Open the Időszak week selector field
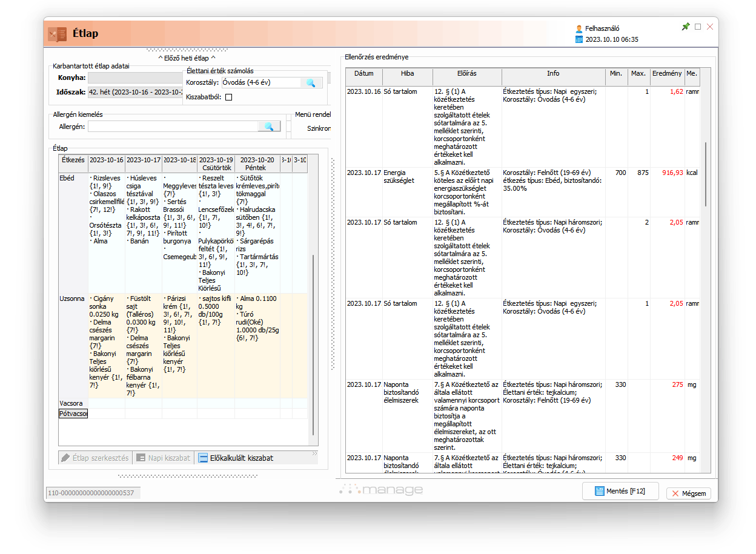The image size is (756, 554). [x=134, y=93]
